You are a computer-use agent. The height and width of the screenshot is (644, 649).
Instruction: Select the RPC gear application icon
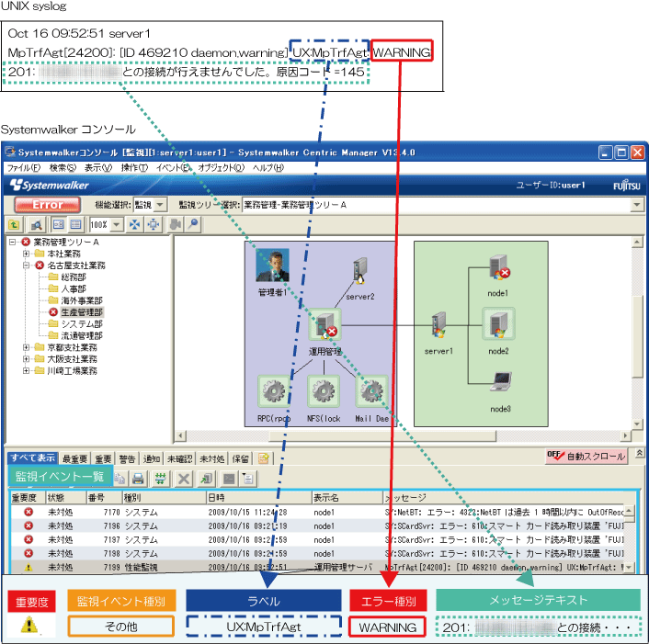click(x=274, y=391)
